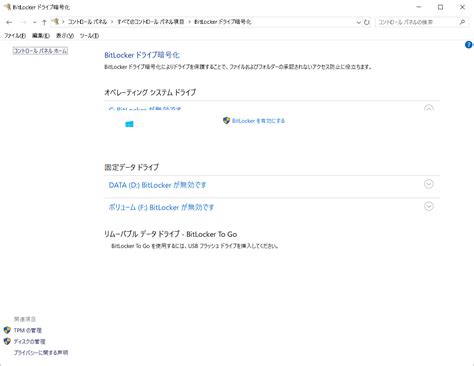Open ディスクの管理 link
This screenshot has width=474, height=366.
tap(29, 341)
